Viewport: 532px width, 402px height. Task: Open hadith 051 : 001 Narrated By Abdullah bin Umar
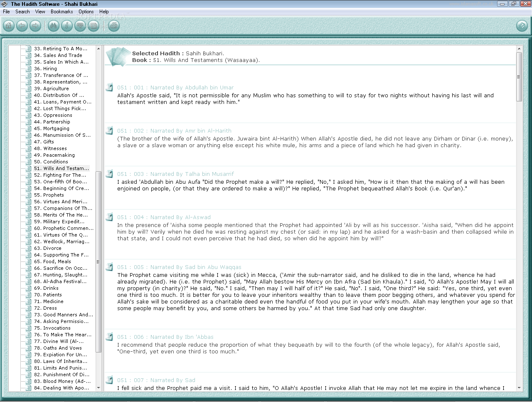175,88
